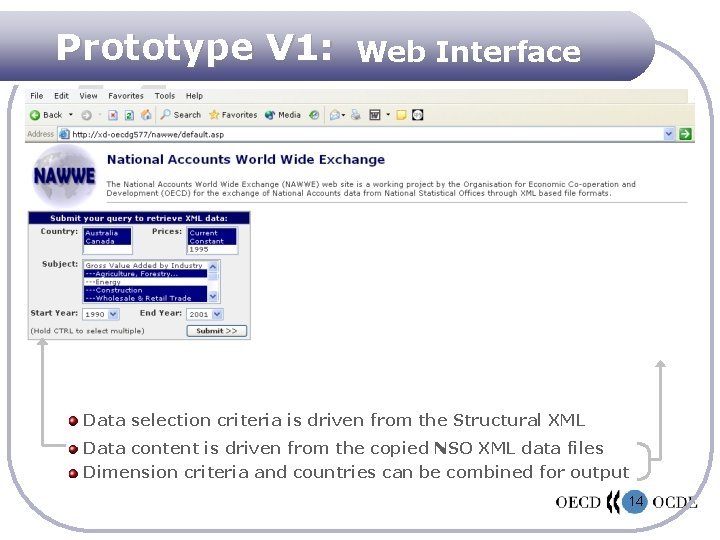The width and height of the screenshot is (720, 540).
Task: Open the Back history dropdown arrow
Action: click(x=71, y=114)
